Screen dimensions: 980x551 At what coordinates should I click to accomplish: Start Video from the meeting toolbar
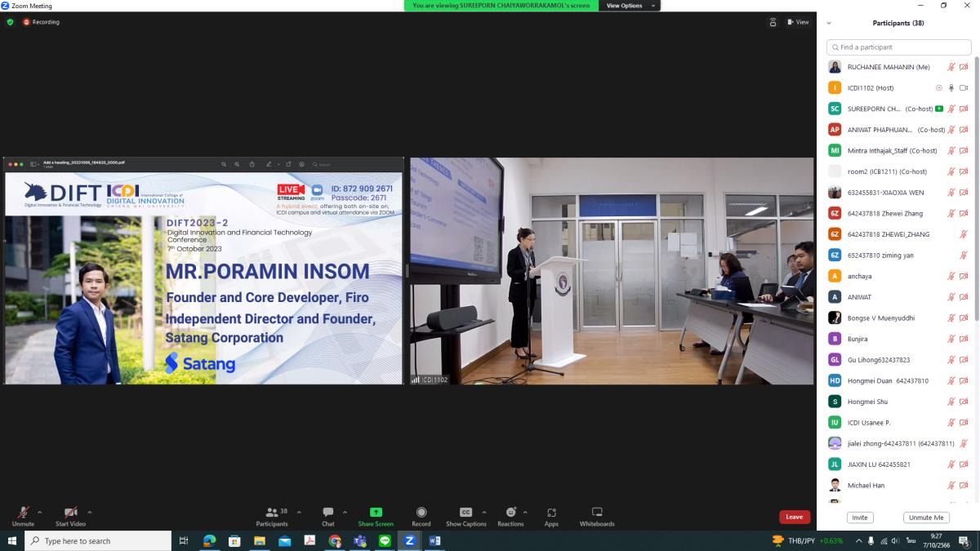point(70,516)
